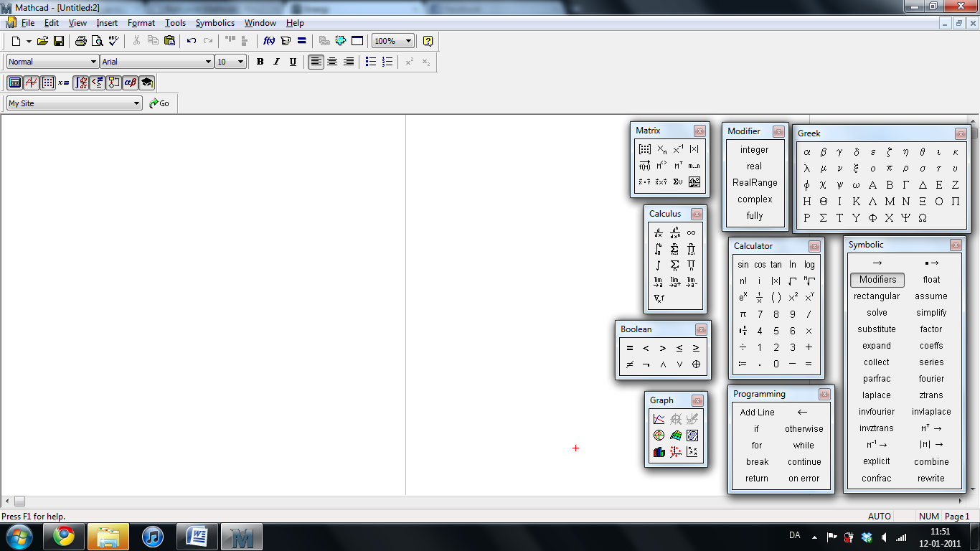Click the integer modifier in the Modifier palette
This screenshot has width=980, height=551.
[x=755, y=150]
